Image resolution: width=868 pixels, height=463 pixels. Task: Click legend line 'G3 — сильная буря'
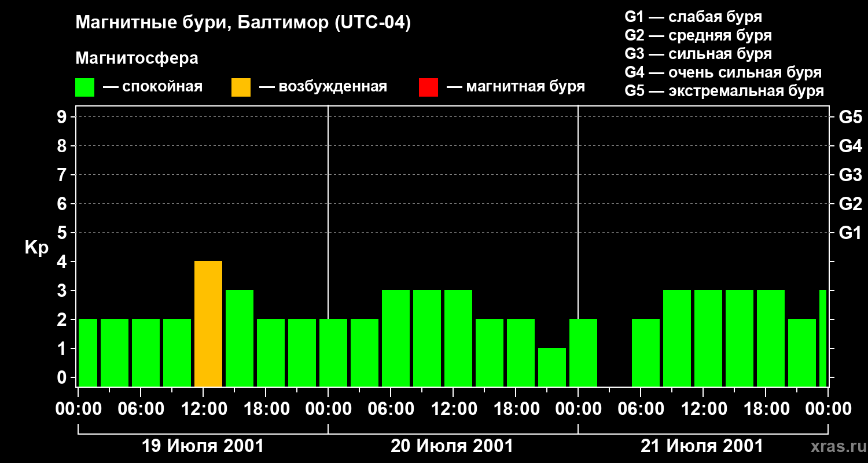[698, 54]
